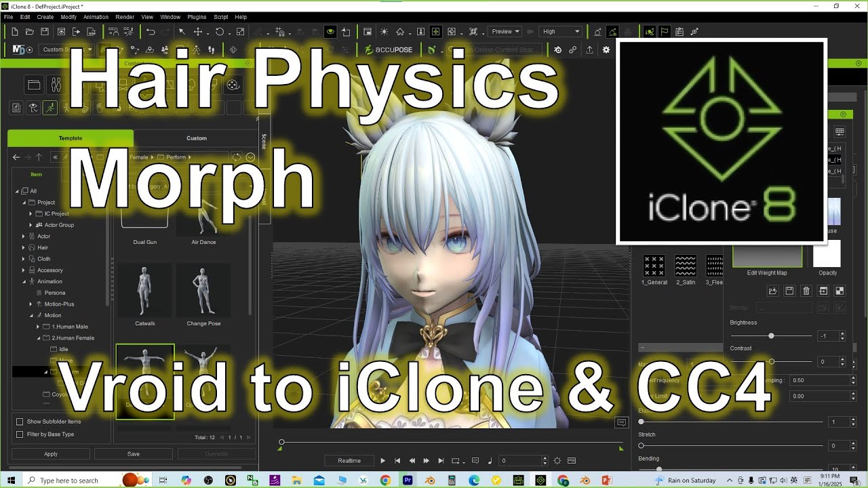Image resolution: width=868 pixels, height=488 pixels.
Task: Click the chat bubble icon in viewport corner
Action: coord(621,422)
